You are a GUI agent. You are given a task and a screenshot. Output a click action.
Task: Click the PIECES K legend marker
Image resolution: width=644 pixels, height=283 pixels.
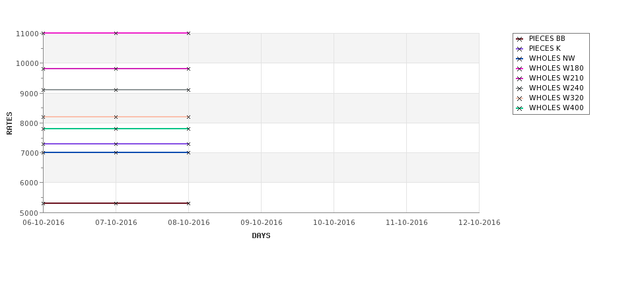[x=520, y=49]
